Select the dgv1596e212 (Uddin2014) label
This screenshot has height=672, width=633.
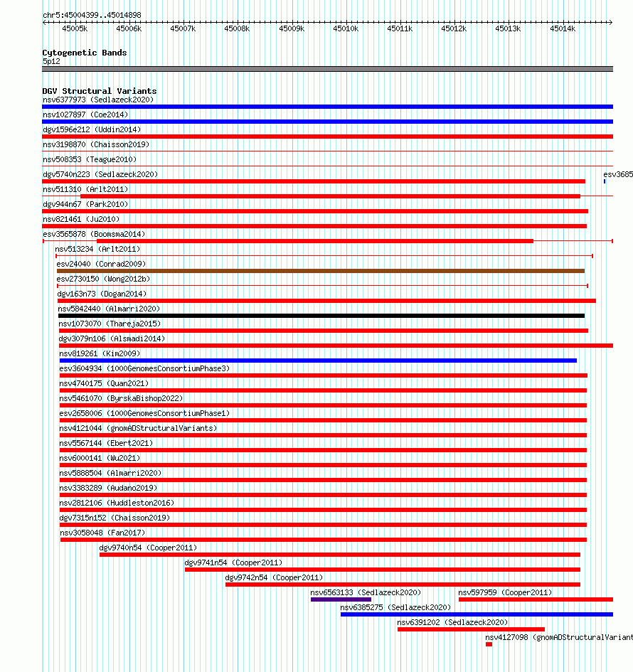click(x=92, y=130)
